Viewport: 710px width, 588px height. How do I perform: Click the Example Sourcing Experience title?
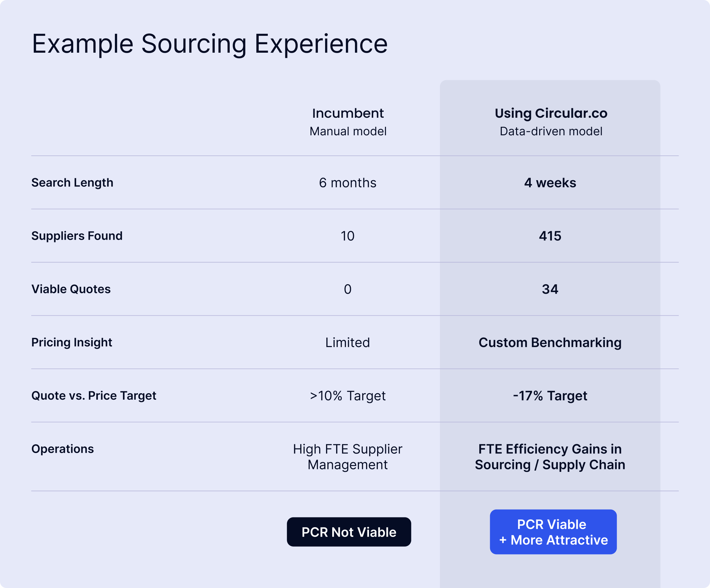[x=210, y=44]
